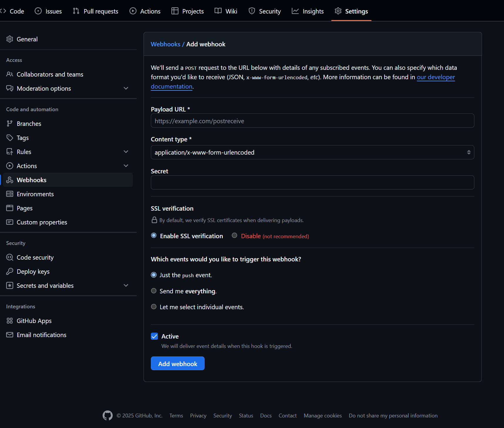Open Manage cookies in footer

click(323, 416)
